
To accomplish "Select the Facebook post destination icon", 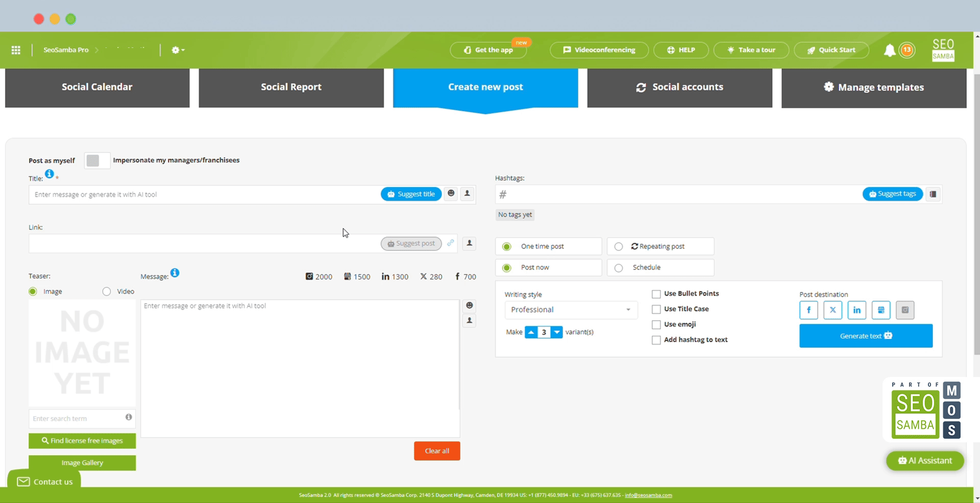I will pos(808,310).
